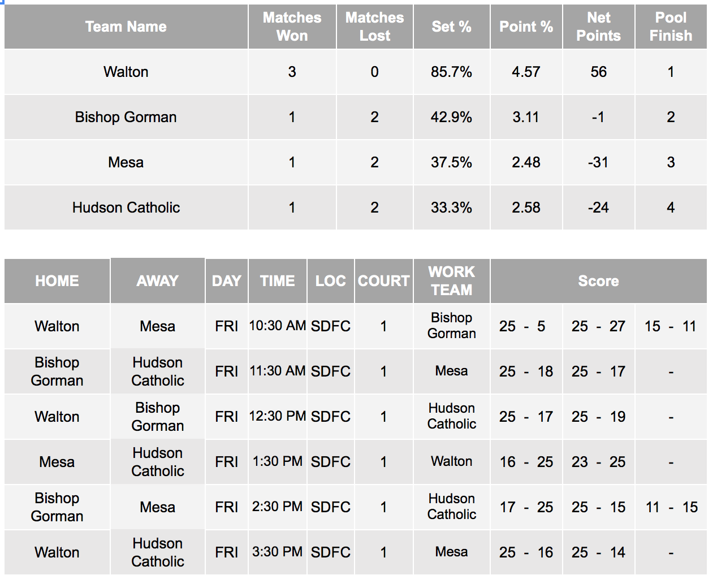Click the 12:30 PM time cell

(278, 417)
